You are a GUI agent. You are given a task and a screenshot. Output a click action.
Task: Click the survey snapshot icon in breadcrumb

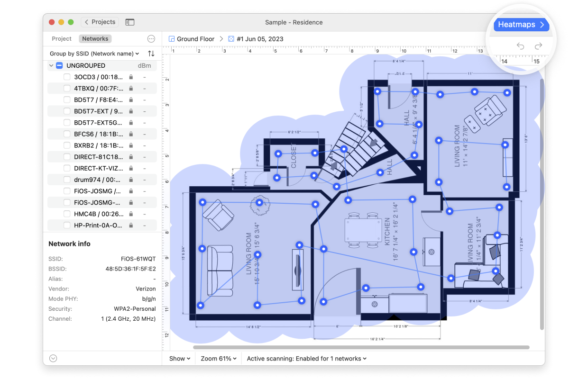point(231,39)
